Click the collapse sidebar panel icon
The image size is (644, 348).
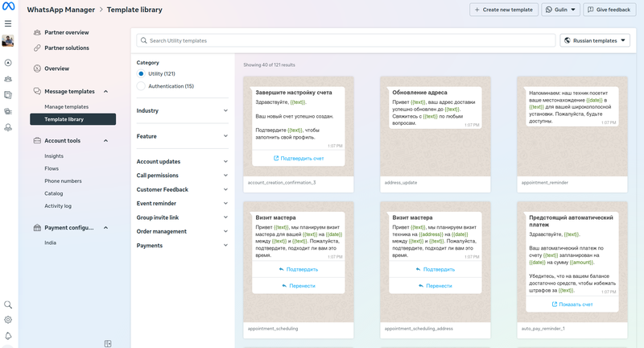[108, 343]
